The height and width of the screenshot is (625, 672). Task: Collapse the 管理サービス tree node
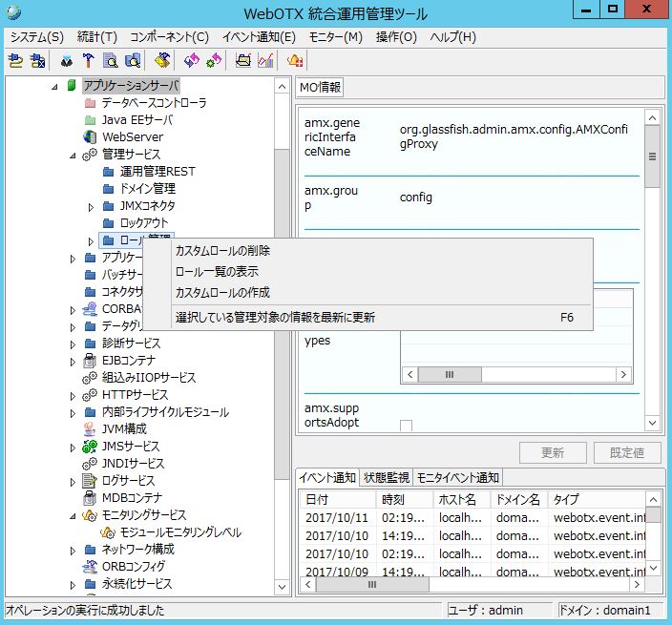(74, 155)
